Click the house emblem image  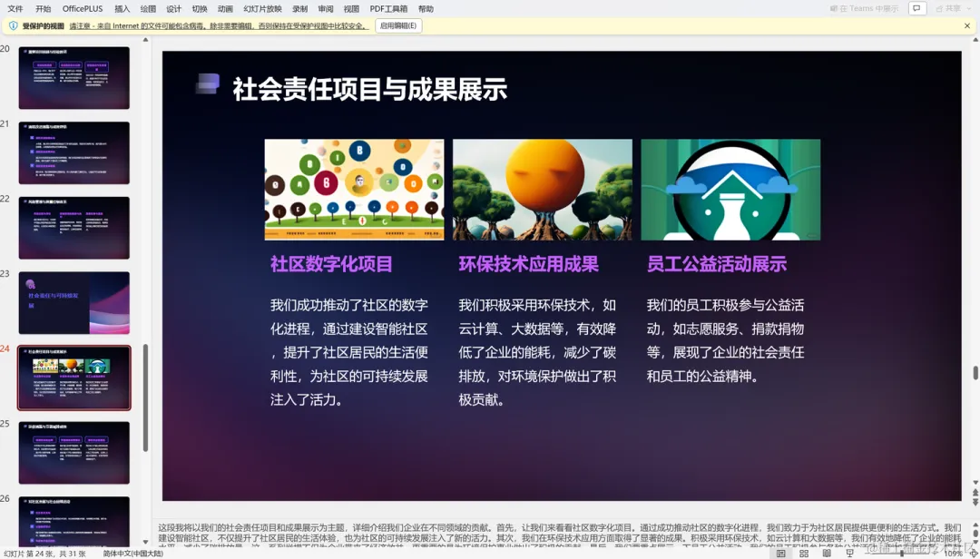pyautogui.click(x=730, y=190)
